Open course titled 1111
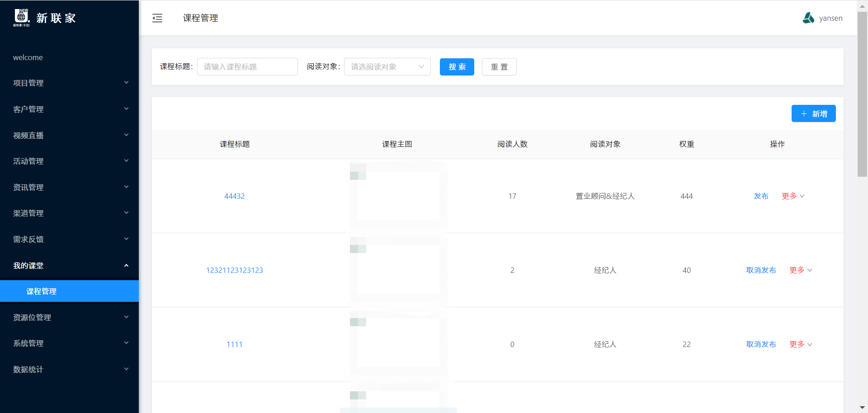The width and height of the screenshot is (868, 413). tap(235, 344)
